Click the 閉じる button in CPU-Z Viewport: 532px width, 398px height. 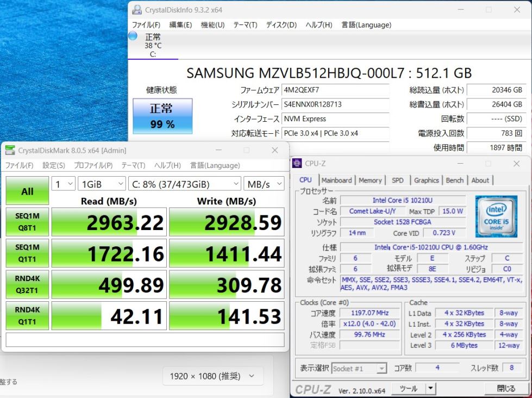pyautogui.click(x=506, y=388)
